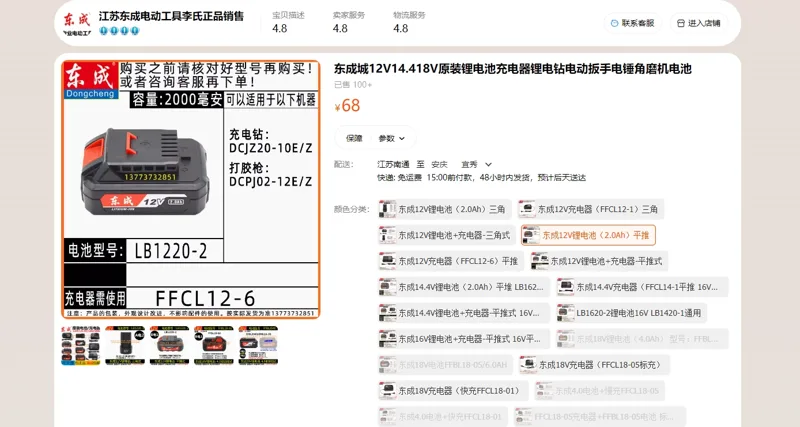800x427 pixels.
Task: Open the 宜秀 delivery district dropdown
Action: click(476, 164)
